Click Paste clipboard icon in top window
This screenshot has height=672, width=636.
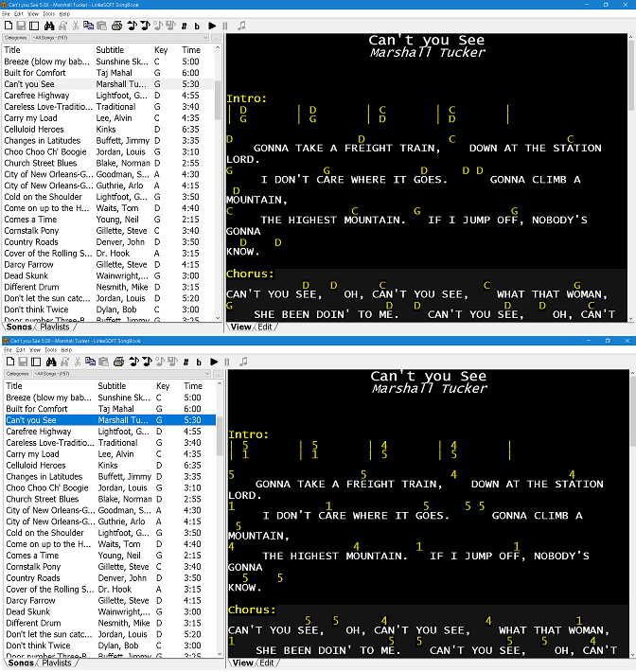pyautogui.click(x=102, y=26)
